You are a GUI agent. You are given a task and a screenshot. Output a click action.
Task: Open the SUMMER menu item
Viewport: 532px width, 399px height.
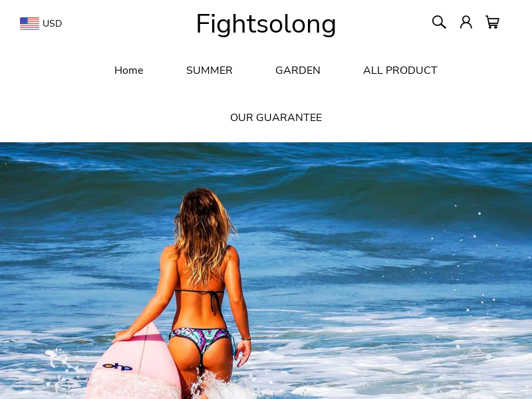click(x=209, y=70)
